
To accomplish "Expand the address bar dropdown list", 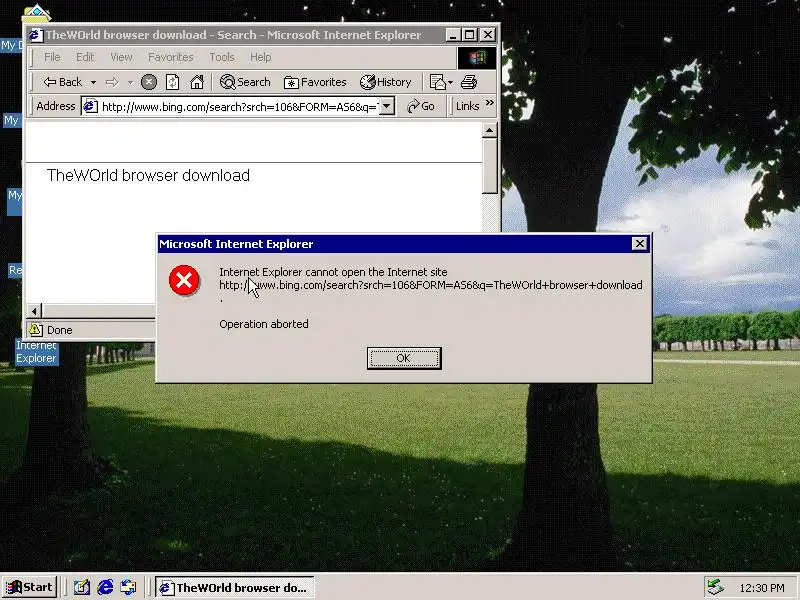I will [x=387, y=107].
